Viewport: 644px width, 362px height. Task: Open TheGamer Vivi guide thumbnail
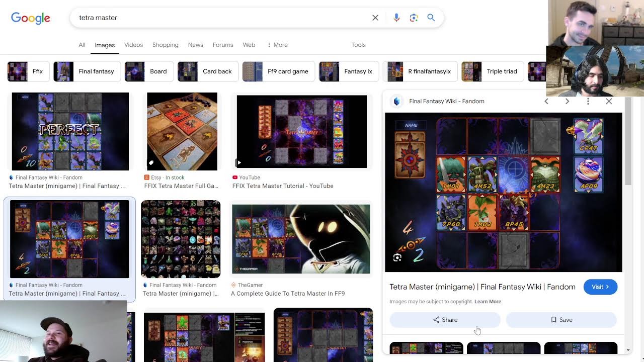pos(301,239)
